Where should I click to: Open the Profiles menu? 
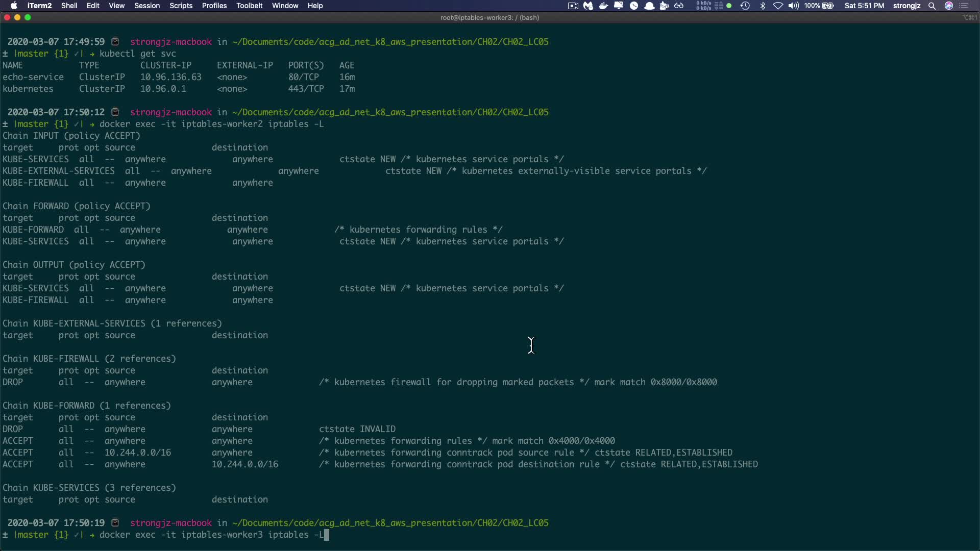pos(214,6)
